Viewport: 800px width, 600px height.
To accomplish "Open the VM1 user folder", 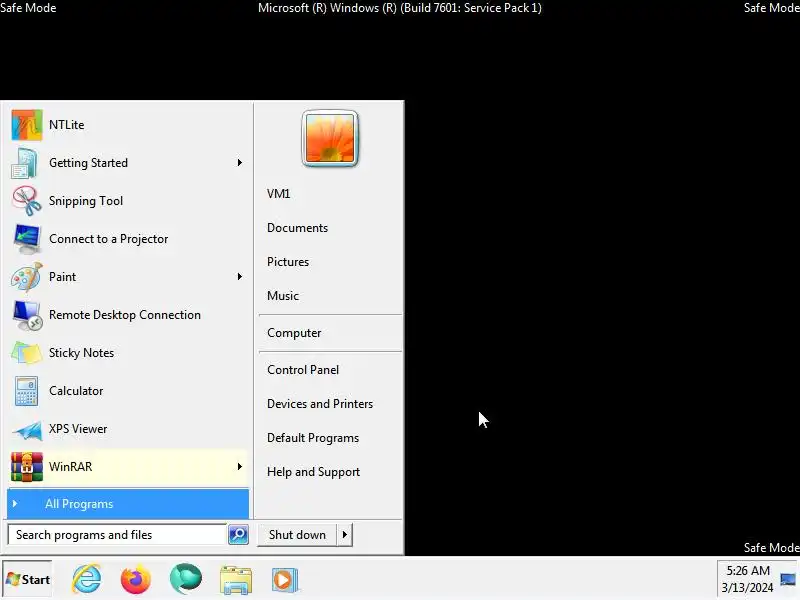I will pos(279,194).
